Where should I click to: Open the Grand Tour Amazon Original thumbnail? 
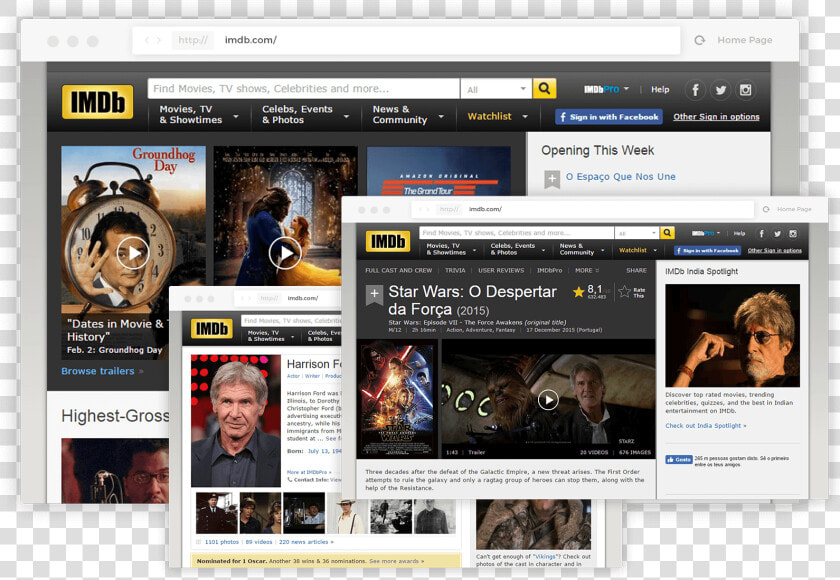point(438,171)
